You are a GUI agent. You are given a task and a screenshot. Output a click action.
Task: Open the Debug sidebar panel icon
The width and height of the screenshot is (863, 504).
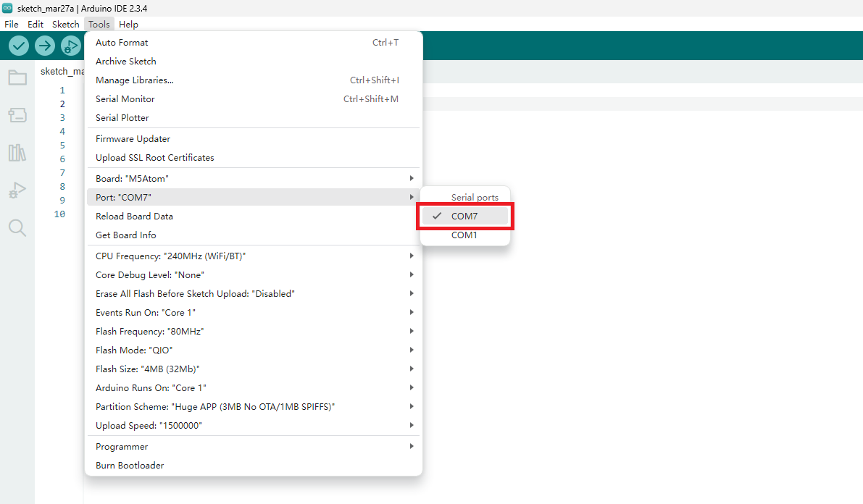click(17, 190)
